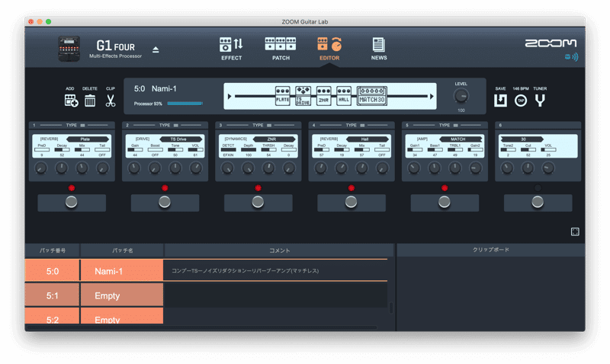The image size is (610, 364).
Task: Click the TS Drive Gain knob
Action: 134,168
